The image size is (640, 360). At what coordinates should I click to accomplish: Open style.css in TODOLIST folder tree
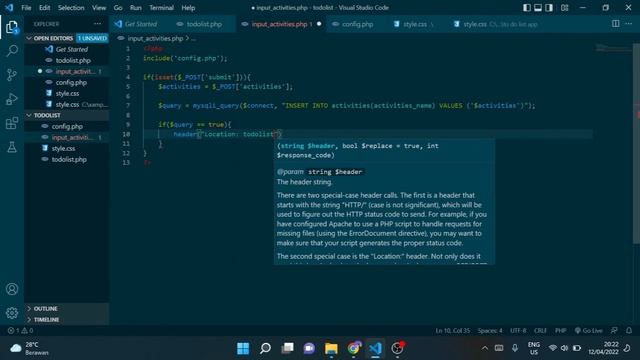coord(67,149)
